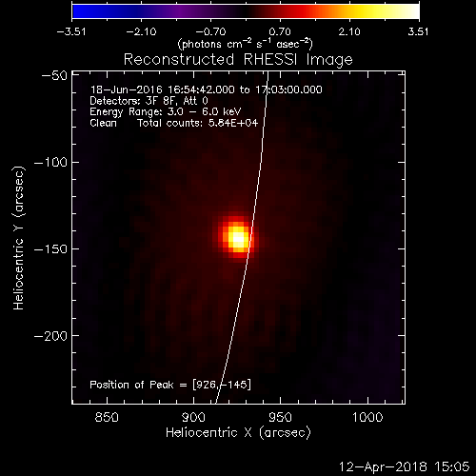The width and height of the screenshot is (476, 476).
Task: Click the -100 Y-axis tick label
Action: (x=50, y=163)
